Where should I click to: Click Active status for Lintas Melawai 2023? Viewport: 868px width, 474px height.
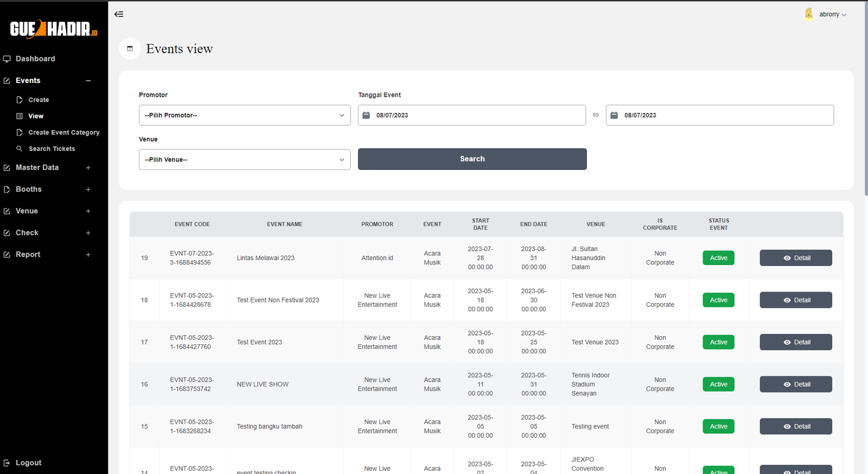point(719,258)
